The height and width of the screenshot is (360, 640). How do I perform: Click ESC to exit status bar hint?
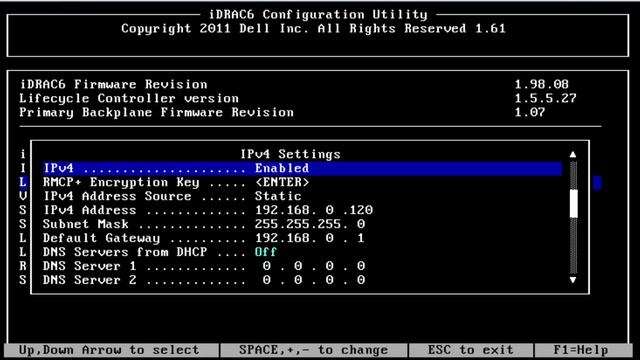pos(471,350)
